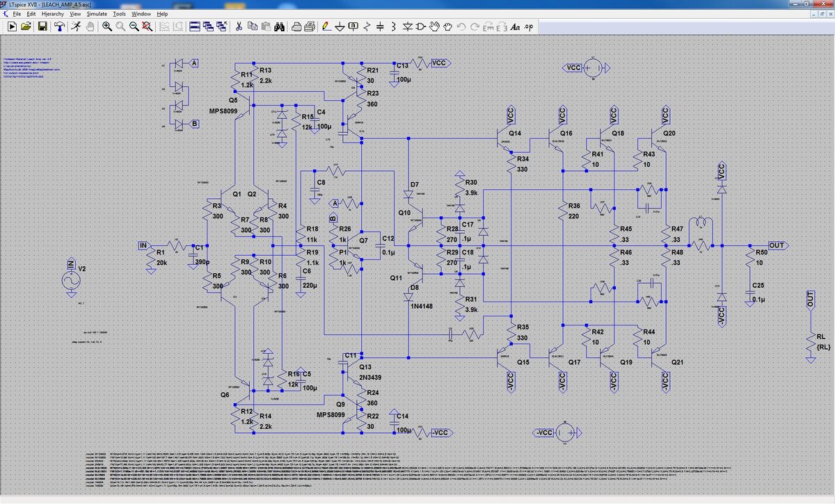Place an Inductor from the toolbar
This screenshot has height=504, width=835.
[x=393, y=26]
